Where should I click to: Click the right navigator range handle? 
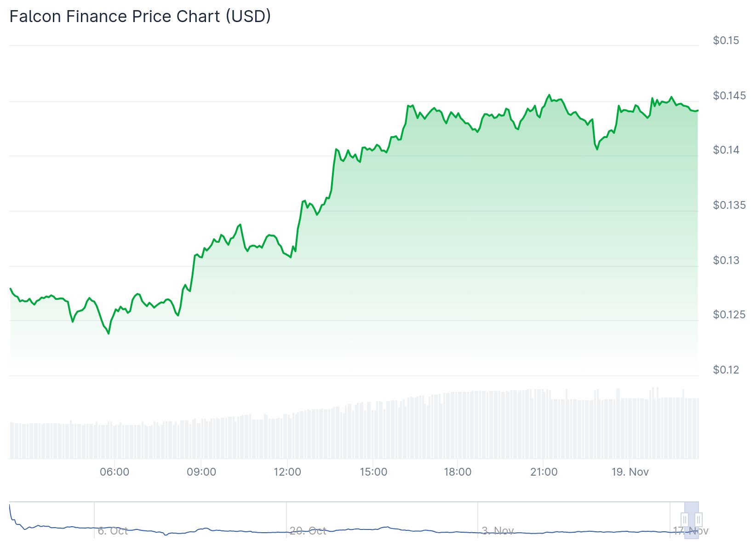(699, 520)
